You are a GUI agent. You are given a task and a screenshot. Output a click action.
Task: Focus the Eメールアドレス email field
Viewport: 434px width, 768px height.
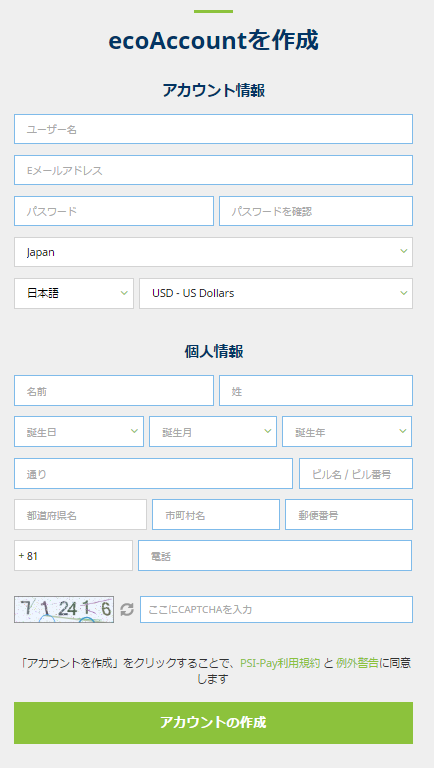[x=214, y=170]
